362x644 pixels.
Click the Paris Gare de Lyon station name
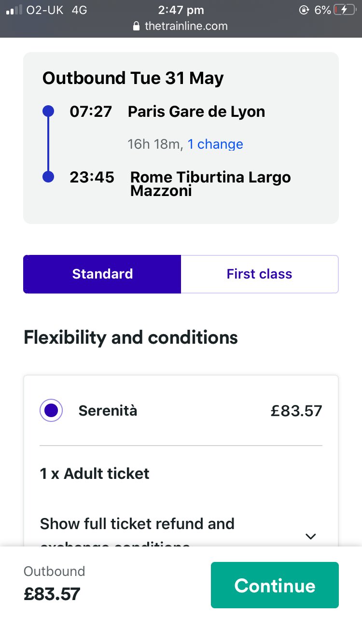point(196,112)
